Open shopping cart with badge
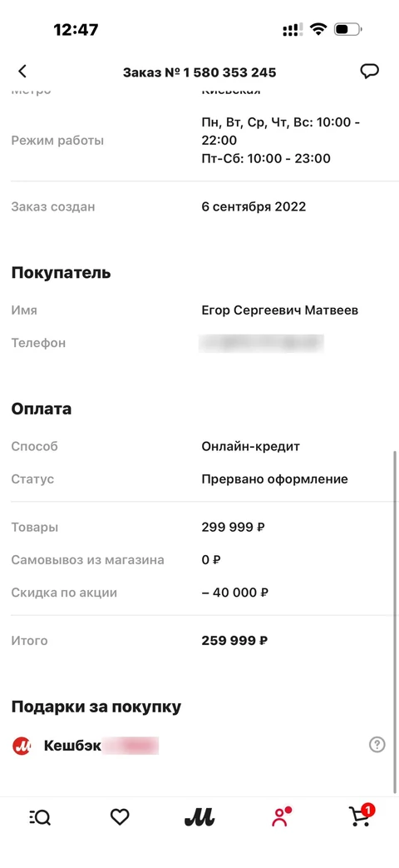 (x=362, y=816)
